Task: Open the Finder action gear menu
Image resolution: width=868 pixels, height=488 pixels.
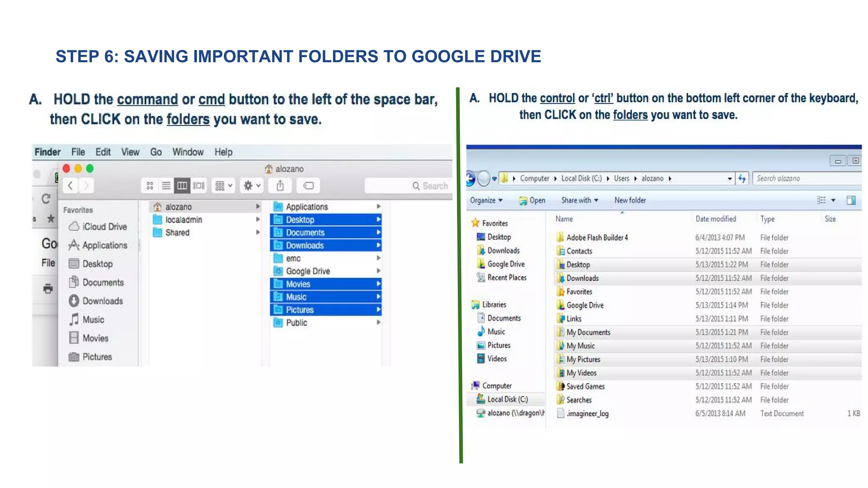Action: pyautogui.click(x=252, y=186)
